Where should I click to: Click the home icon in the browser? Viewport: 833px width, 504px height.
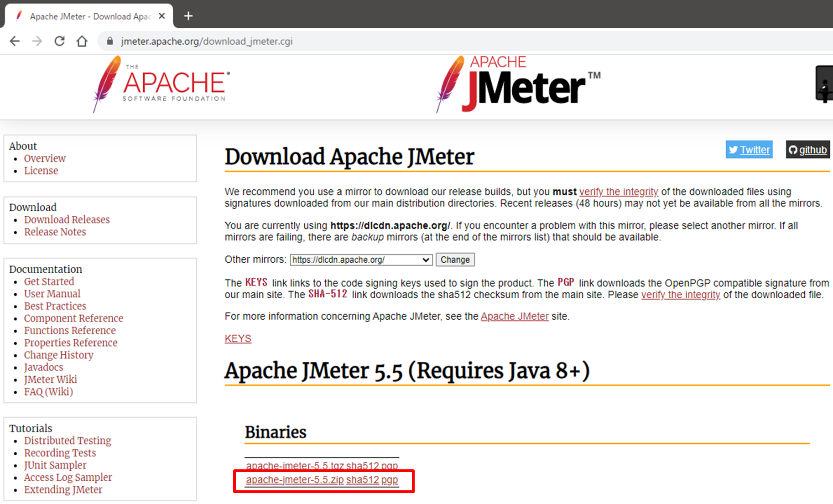pyautogui.click(x=82, y=41)
